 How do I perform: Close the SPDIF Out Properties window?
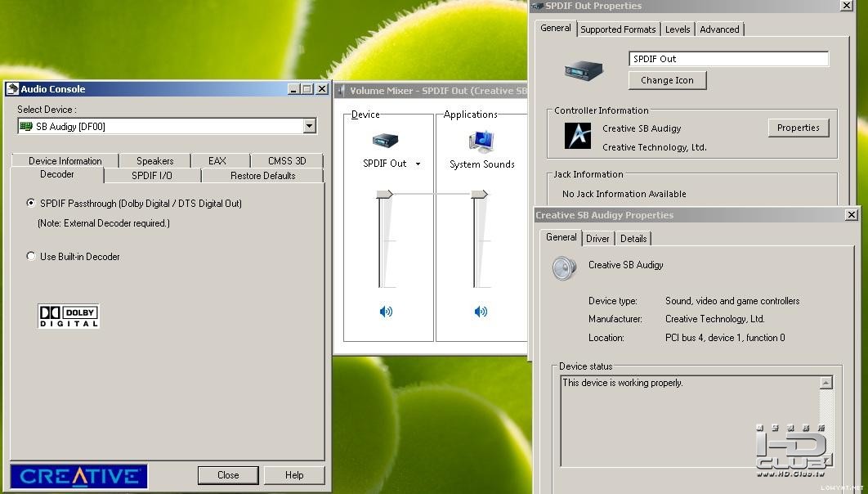(847, 6)
